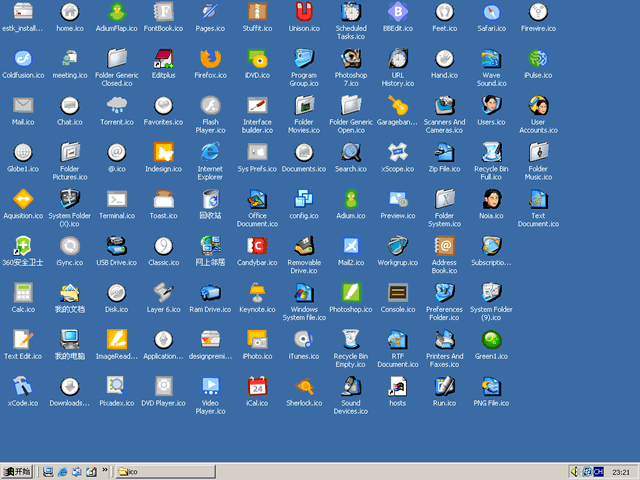Screen dimensions: 640x480
Task: Expand the Quick Launch overflow chevron
Action: pos(105,471)
